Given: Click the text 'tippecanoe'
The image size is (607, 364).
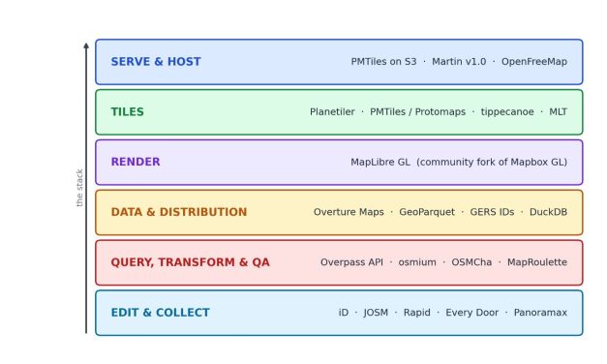Looking at the screenshot, I should (x=507, y=112).
